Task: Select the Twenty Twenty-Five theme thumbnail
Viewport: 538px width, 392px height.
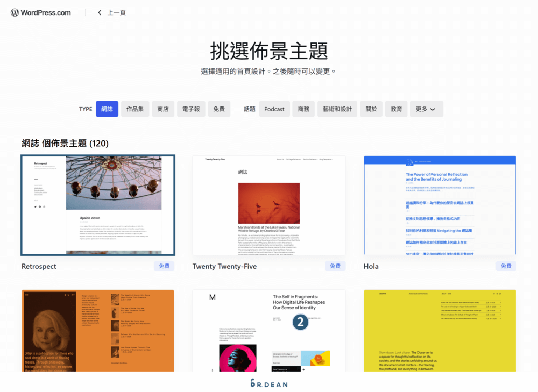Action: tap(268, 205)
